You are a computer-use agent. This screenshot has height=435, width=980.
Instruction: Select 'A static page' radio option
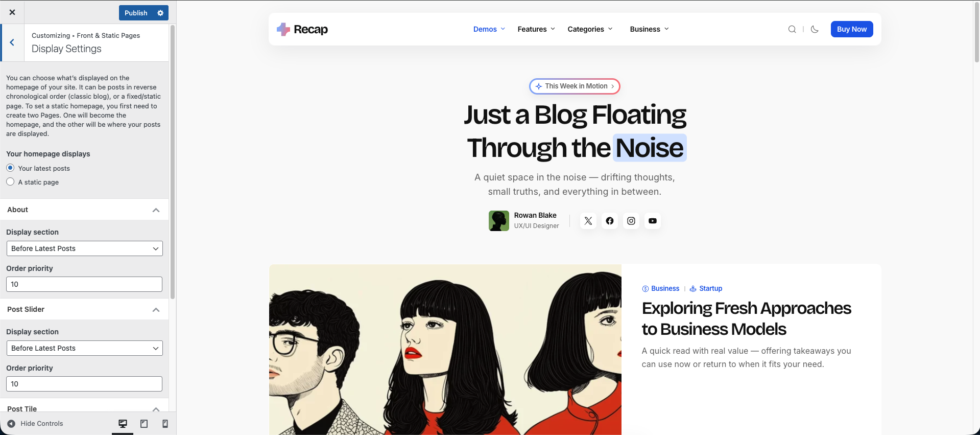pyautogui.click(x=10, y=182)
